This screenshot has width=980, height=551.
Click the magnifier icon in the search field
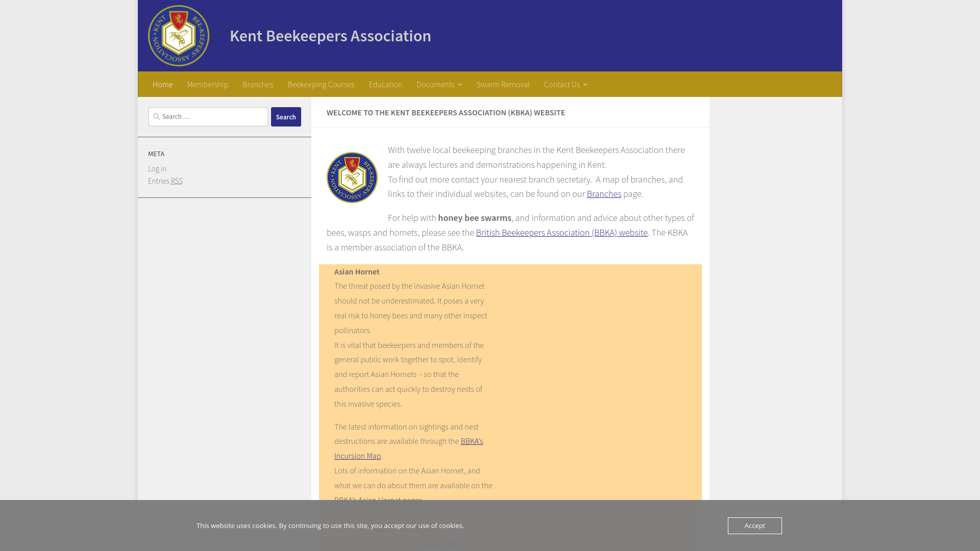[x=157, y=116]
